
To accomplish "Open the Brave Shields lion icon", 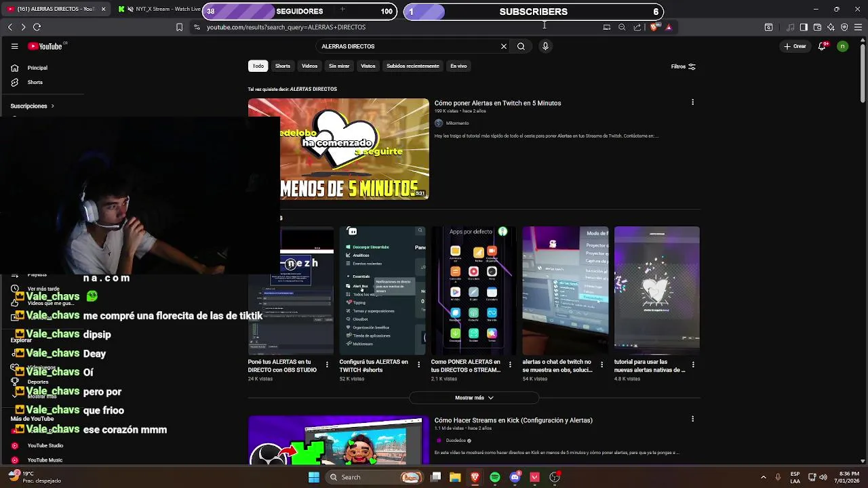I will pos(654,27).
